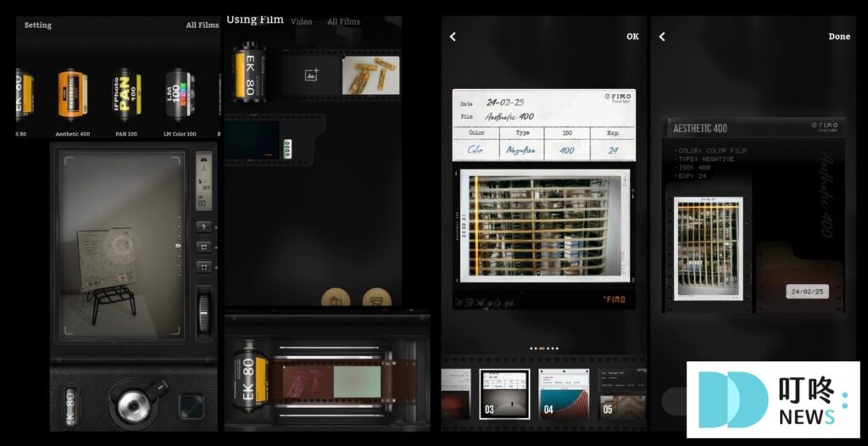868x446 pixels.
Task: Select template thumbnail 03
Action: click(x=504, y=393)
